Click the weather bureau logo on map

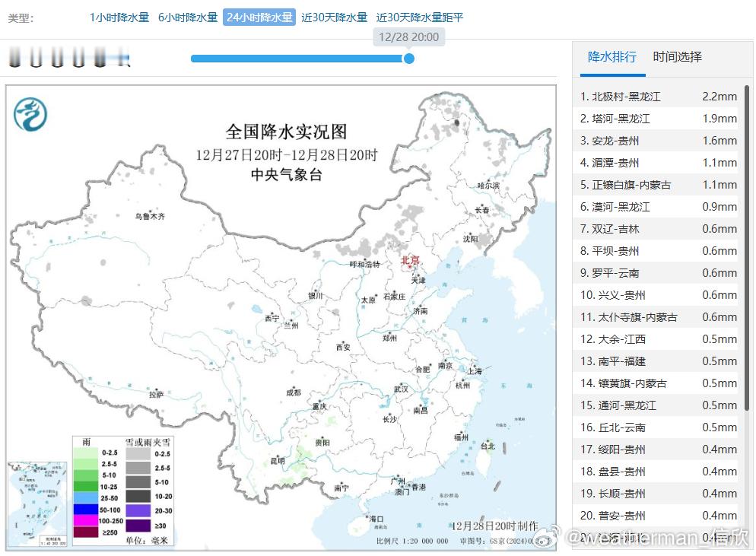[x=30, y=114]
